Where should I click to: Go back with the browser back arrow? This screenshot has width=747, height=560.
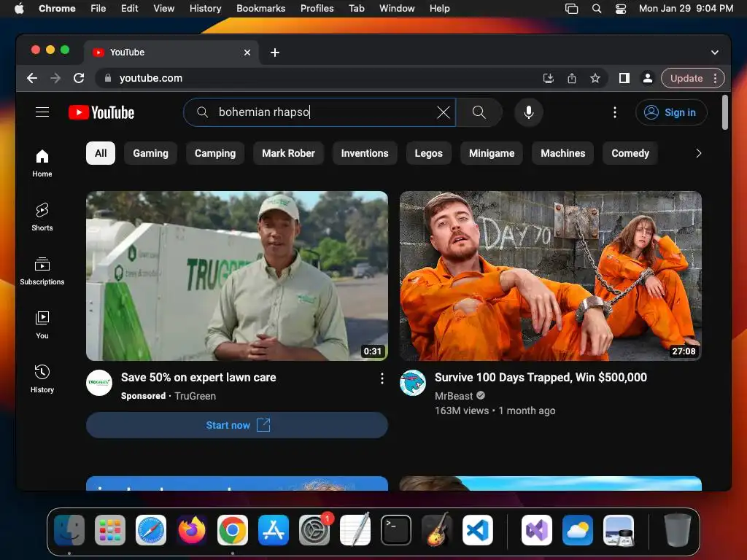(x=32, y=78)
